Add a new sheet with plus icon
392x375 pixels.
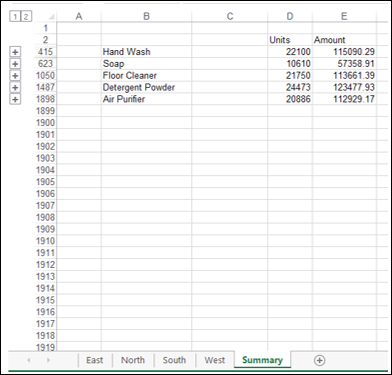pyautogui.click(x=319, y=360)
